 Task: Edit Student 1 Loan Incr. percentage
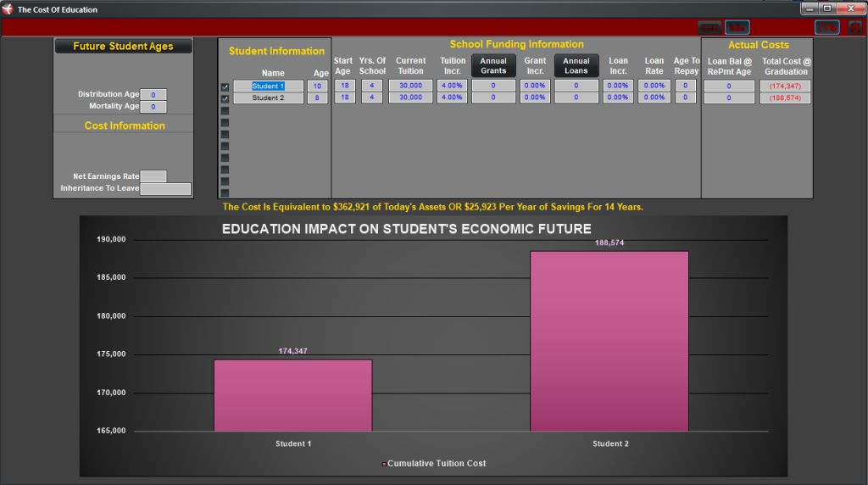click(x=618, y=86)
